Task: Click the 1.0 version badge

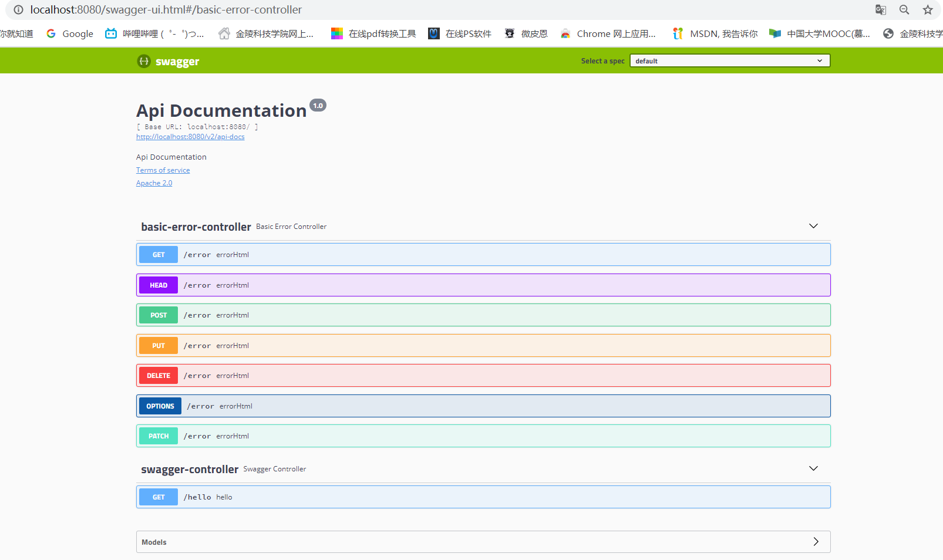Action: pos(318,106)
